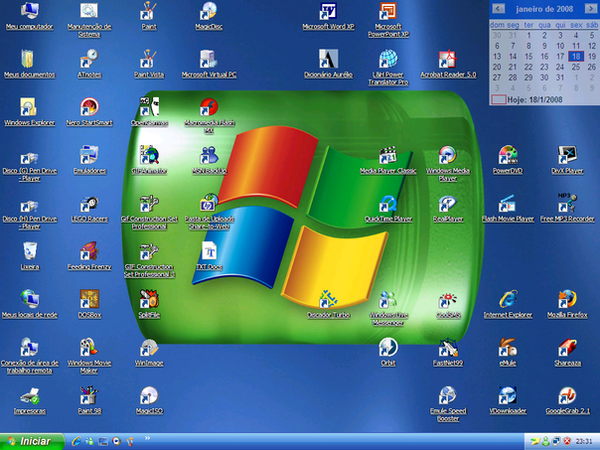Click the taskbar clock showing 23:31
The height and width of the screenshot is (450, 600).
[584, 442]
